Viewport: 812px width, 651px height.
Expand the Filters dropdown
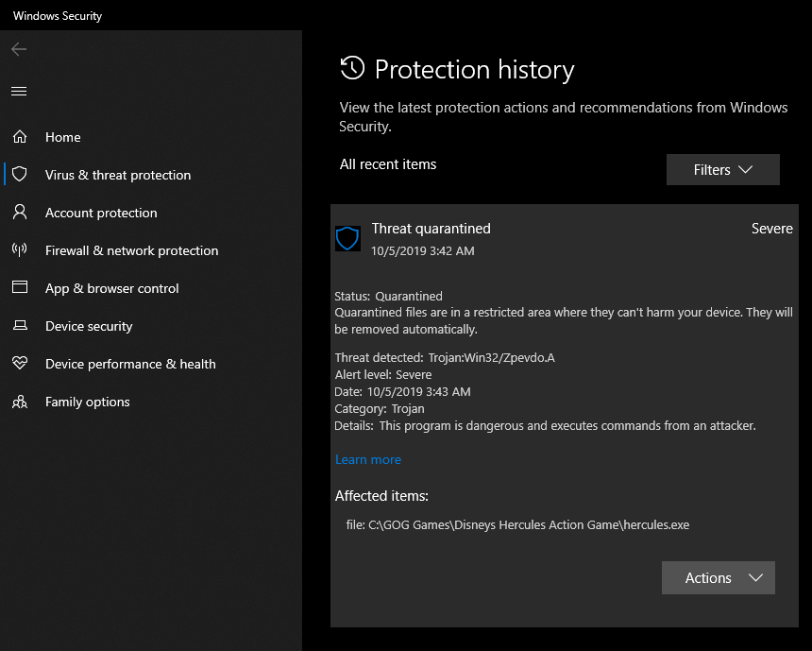[x=723, y=169]
